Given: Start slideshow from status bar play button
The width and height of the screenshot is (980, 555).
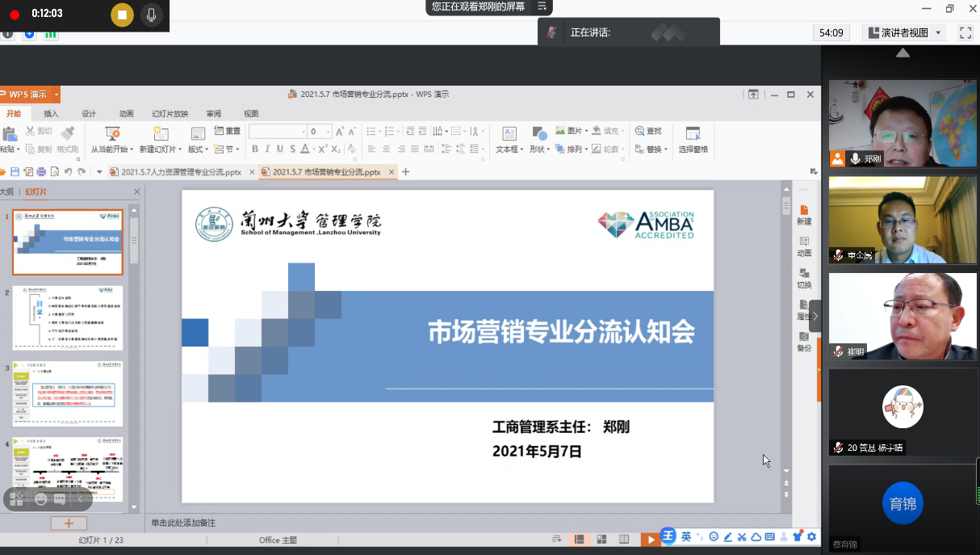Looking at the screenshot, I should coord(650,540).
